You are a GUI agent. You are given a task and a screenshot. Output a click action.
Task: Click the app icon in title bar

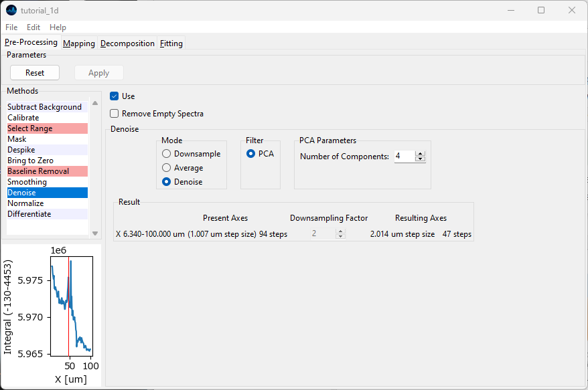click(11, 10)
